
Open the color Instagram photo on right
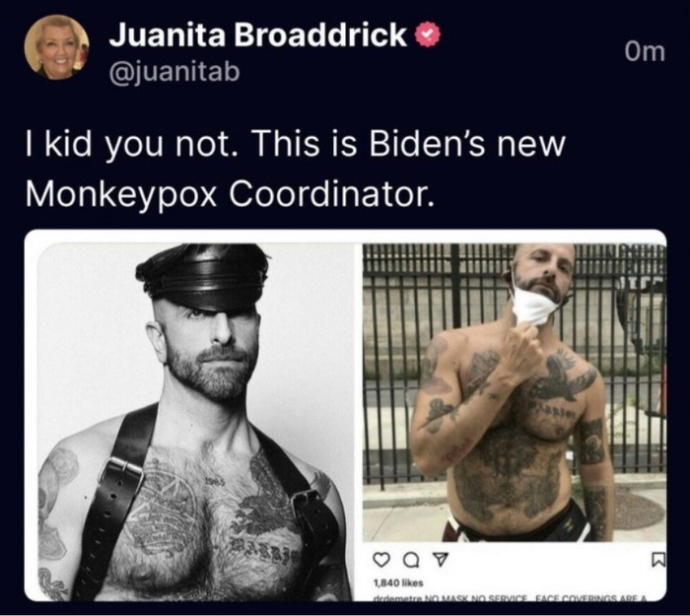point(514,392)
